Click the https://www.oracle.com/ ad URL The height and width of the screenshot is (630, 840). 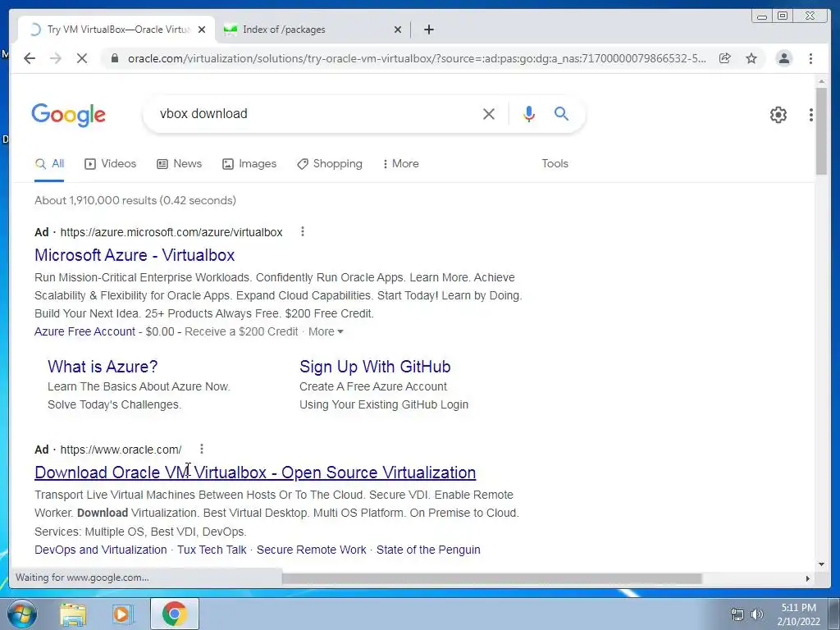pyautogui.click(x=121, y=450)
